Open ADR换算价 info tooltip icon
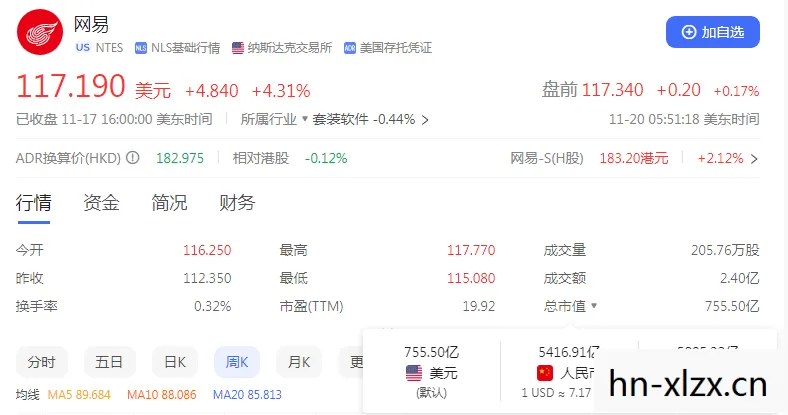 (133, 158)
